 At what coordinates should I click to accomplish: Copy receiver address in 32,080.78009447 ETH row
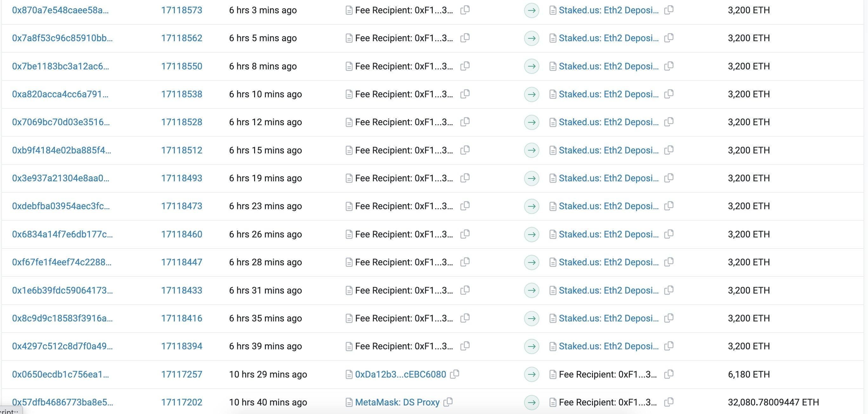click(x=668, y=402)
